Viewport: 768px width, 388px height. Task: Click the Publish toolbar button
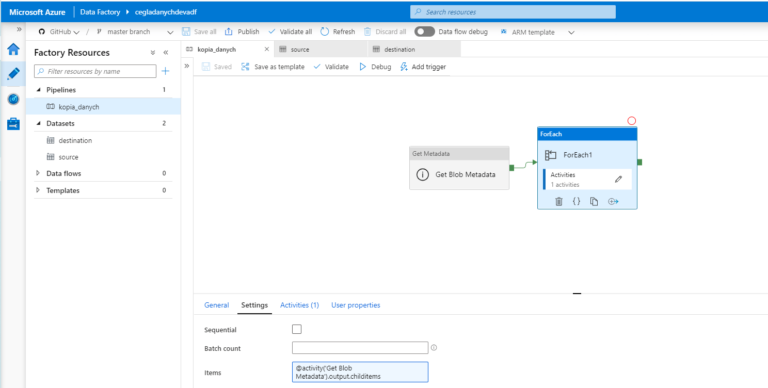(x=242, y=31)
